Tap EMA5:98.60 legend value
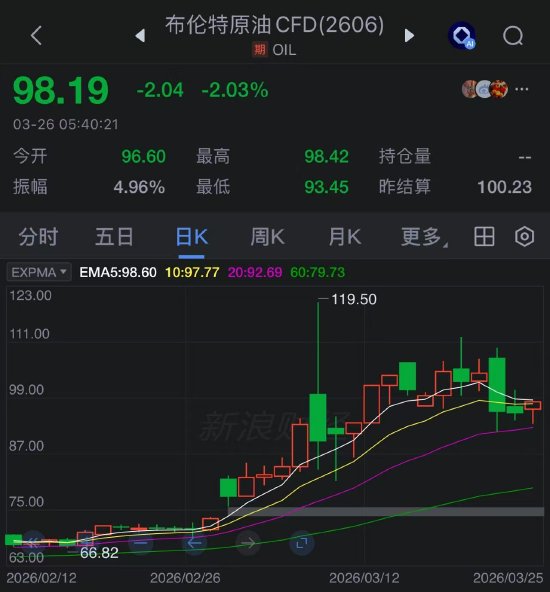Screen dimensions: 550x592 point(118,272)
